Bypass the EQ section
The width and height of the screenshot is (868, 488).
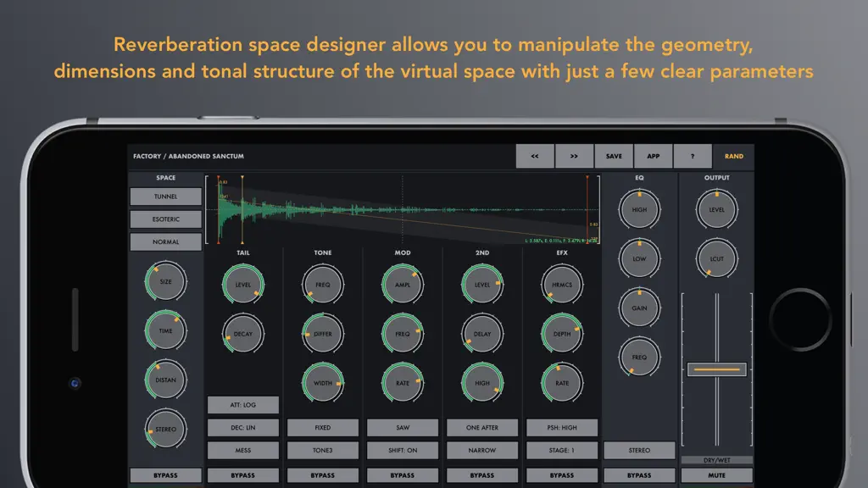pos(639,475)
